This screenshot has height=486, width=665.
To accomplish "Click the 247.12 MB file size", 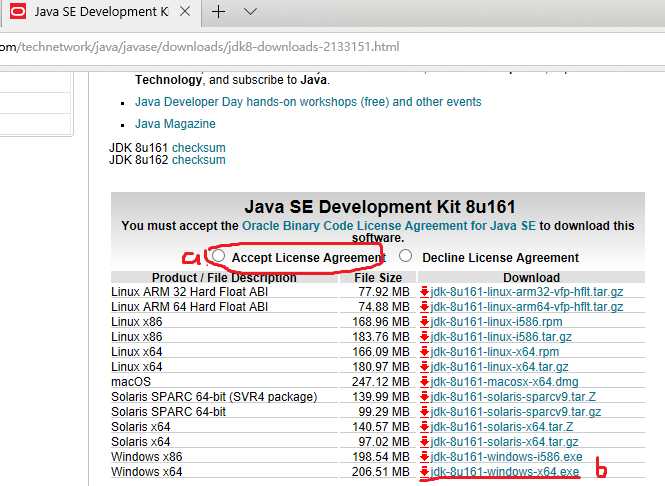I will pyautogui.click(x=381, y=382).
